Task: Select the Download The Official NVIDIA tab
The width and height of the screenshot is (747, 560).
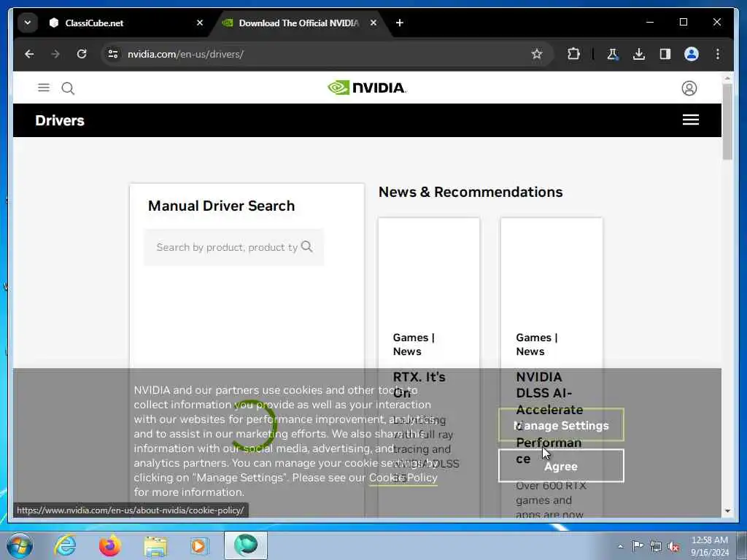Action: (298, 23)
